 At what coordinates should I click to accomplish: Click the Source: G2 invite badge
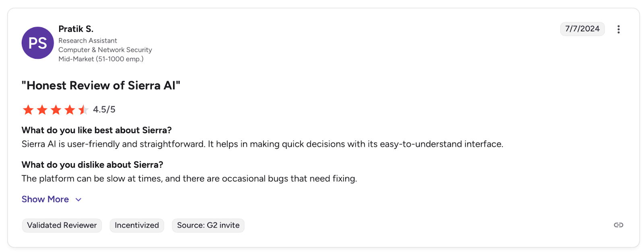pyautogui.click(x=208, y=225)
